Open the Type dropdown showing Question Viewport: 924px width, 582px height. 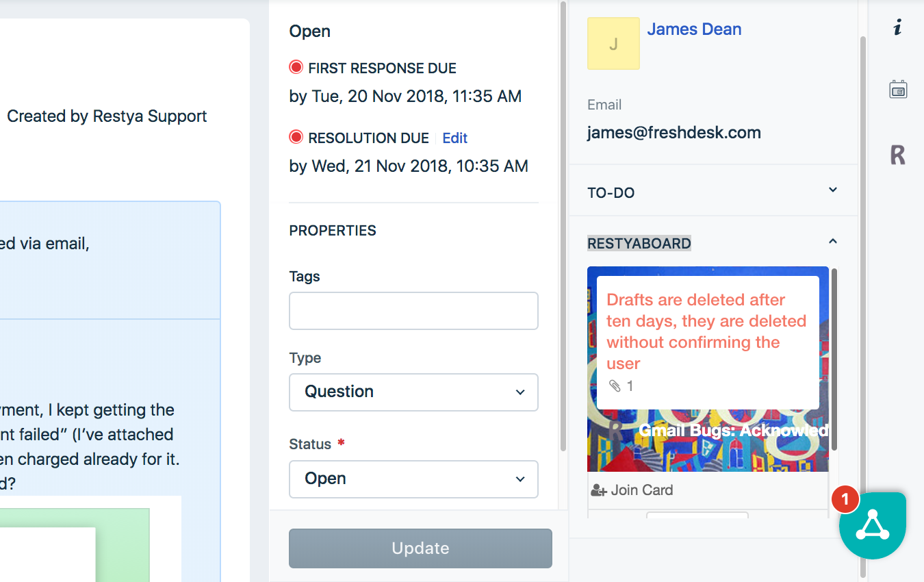[x=413, y=392]
